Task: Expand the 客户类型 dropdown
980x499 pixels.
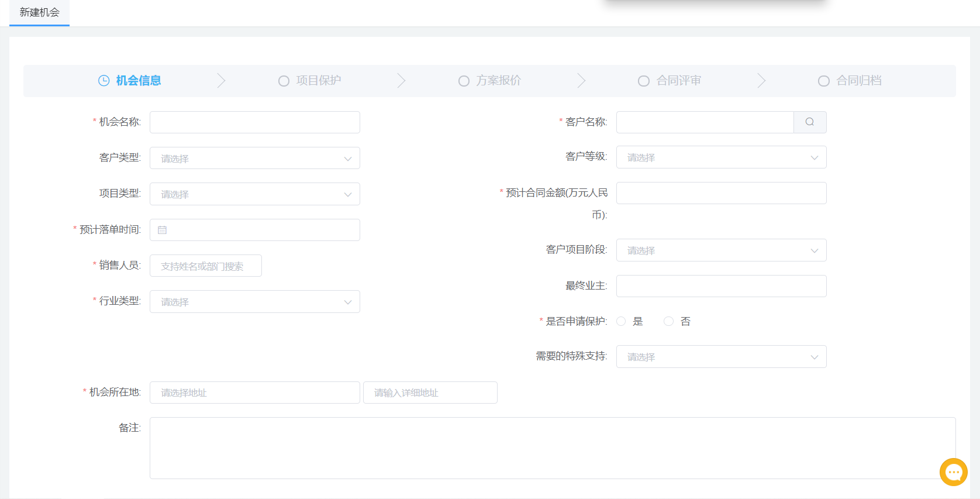Action: click(x=254, y=159)
